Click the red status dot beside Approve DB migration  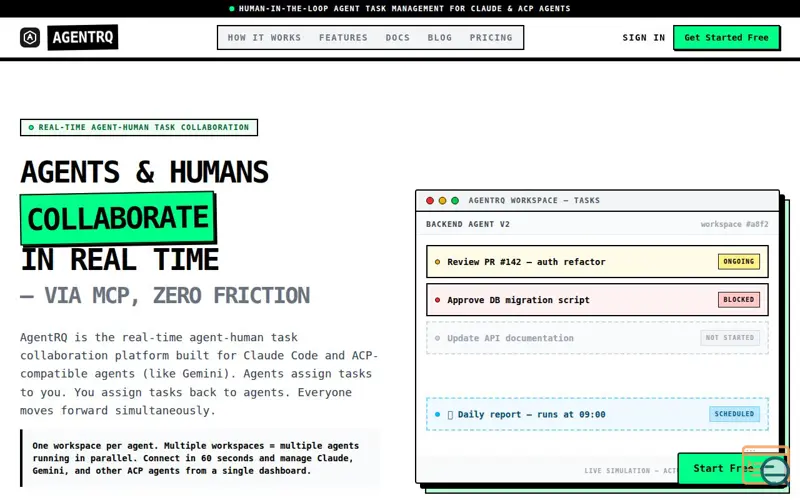click(437, 300)
